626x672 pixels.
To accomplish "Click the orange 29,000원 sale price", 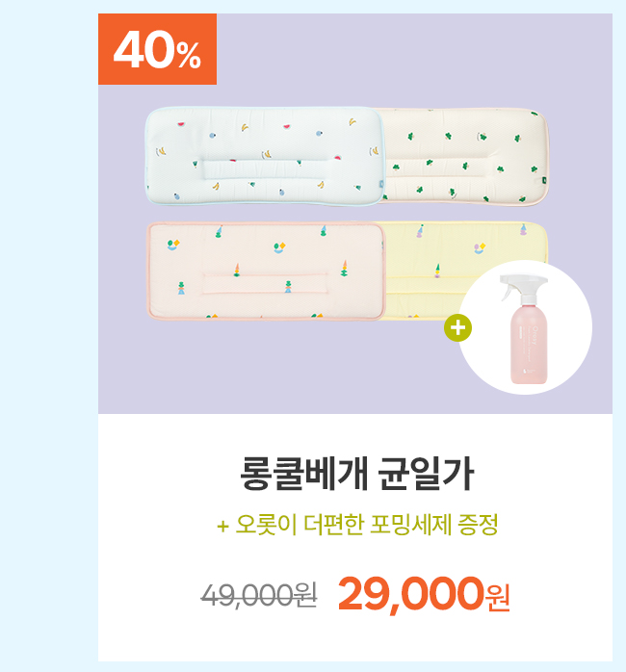I will tap(424, 594).
